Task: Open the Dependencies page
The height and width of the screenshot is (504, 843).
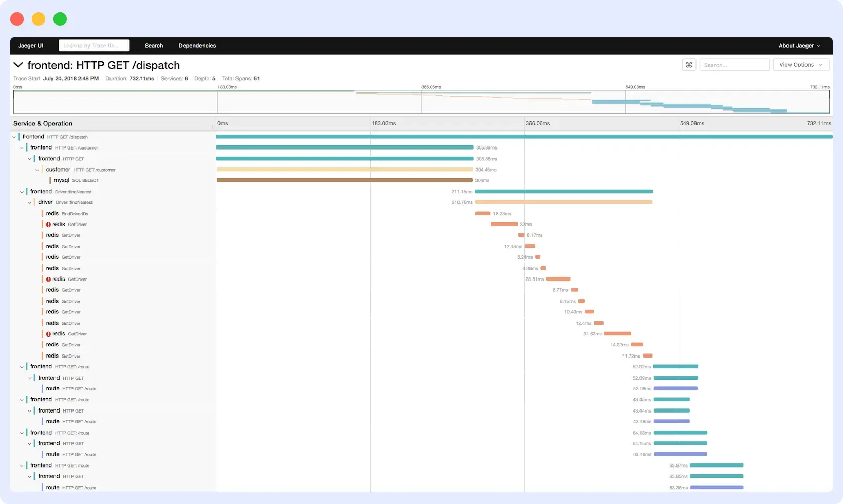Action: click(x=197, y=45)
